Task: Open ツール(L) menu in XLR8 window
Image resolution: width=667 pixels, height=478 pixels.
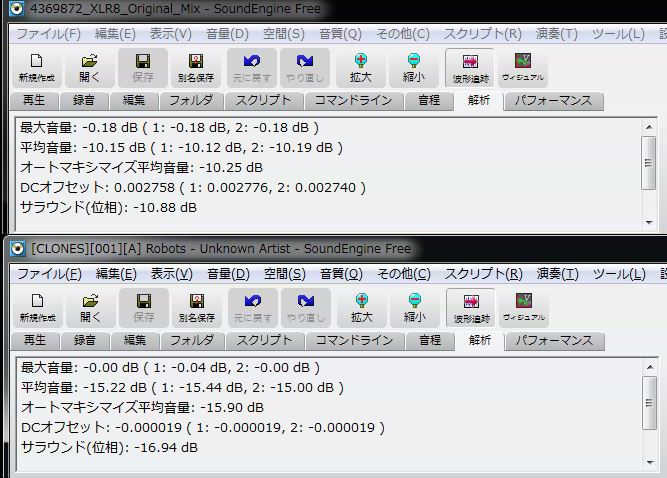Action: (x=618, y=34)
